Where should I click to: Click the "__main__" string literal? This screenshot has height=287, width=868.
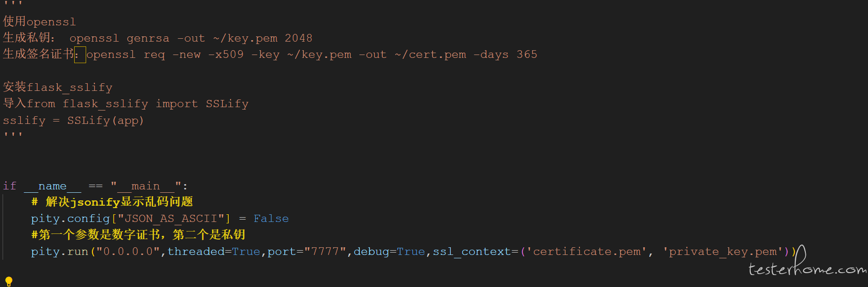tap(146, 186)
